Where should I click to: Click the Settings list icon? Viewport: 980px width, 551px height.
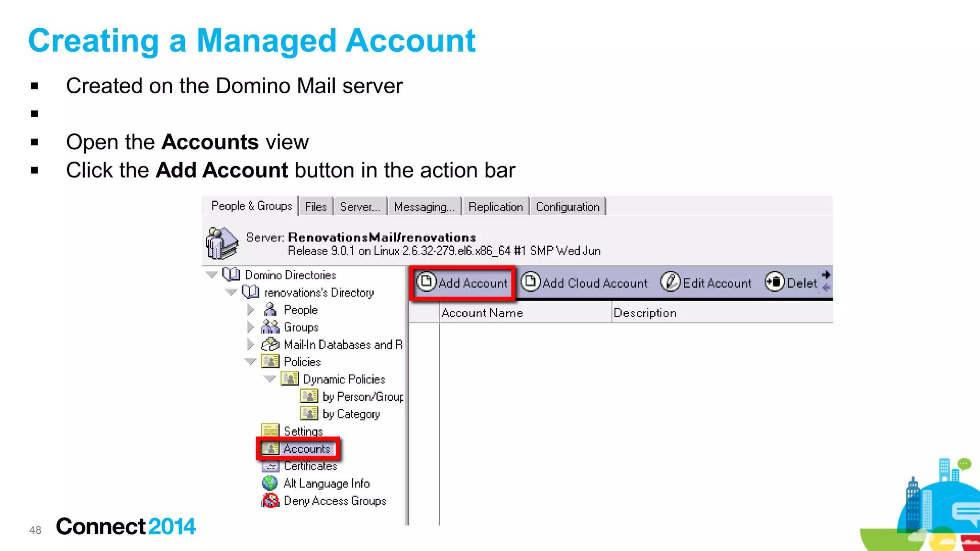click(x=270, y=430)
